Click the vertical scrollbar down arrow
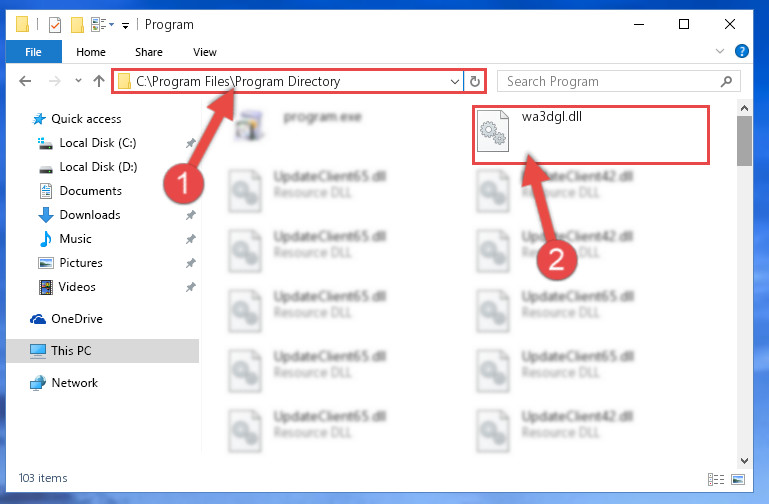The height and width of the screenshot is (504, 769). tap(744, 460)
